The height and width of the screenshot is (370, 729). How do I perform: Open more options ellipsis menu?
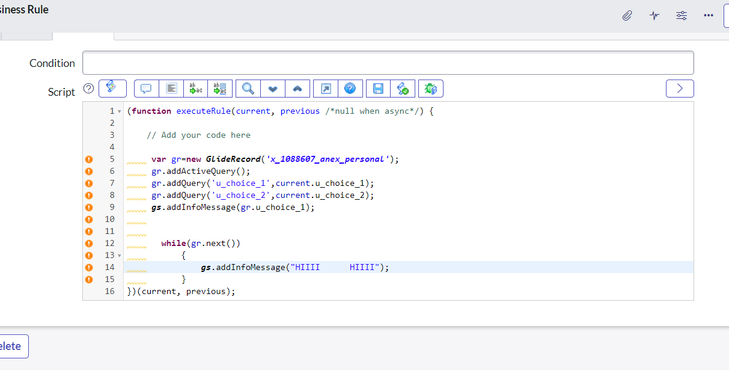[x=709, y=15]
